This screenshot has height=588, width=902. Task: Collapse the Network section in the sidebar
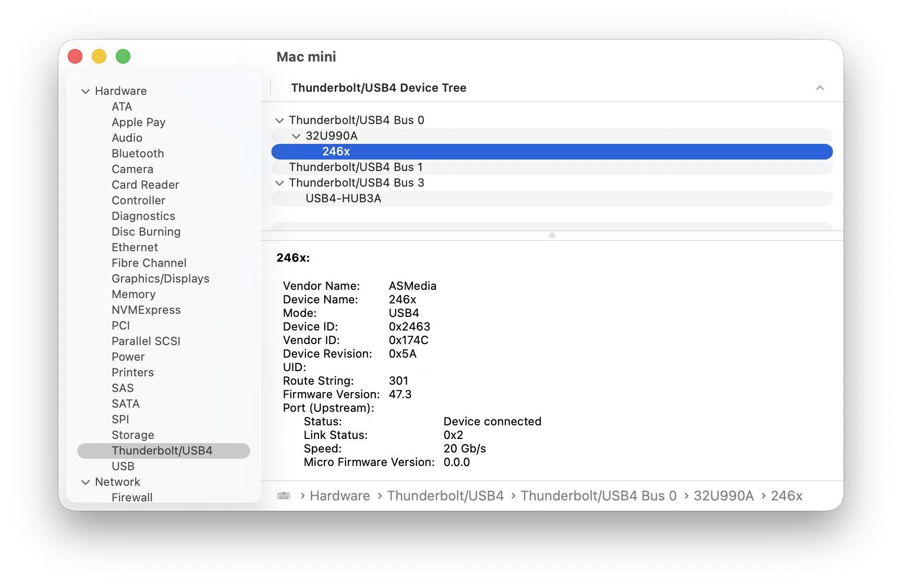[x=86, y=482]
